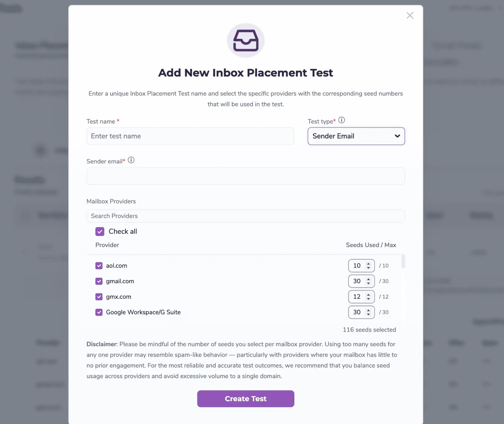This screenshot has height=424, width=504.
Task: Uncheck the gmx.com provider
Action: pos(99,297)
